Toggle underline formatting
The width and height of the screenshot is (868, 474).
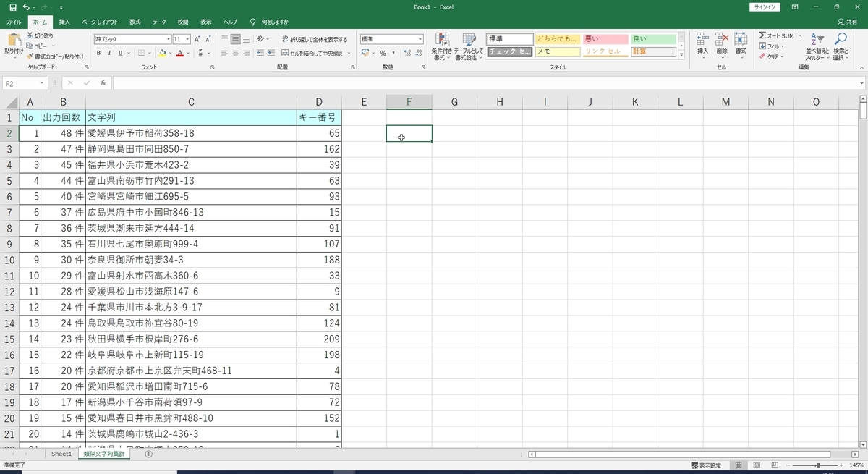tap(119, 53)
